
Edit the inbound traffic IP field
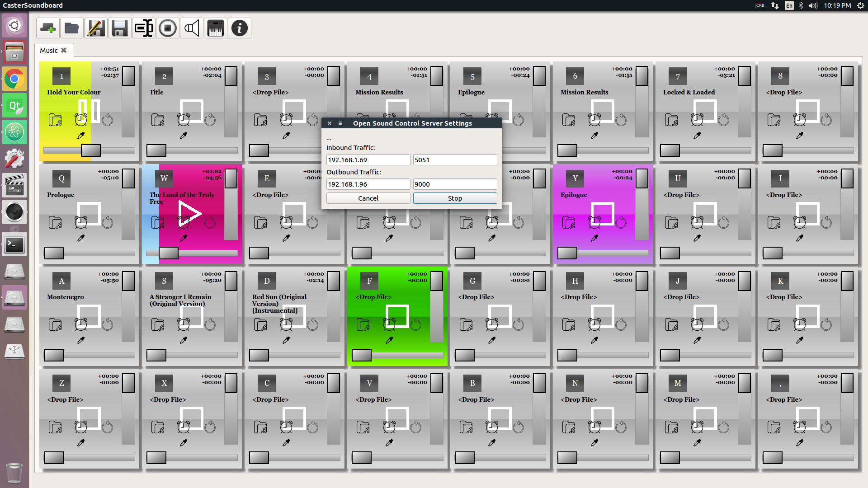368,160
